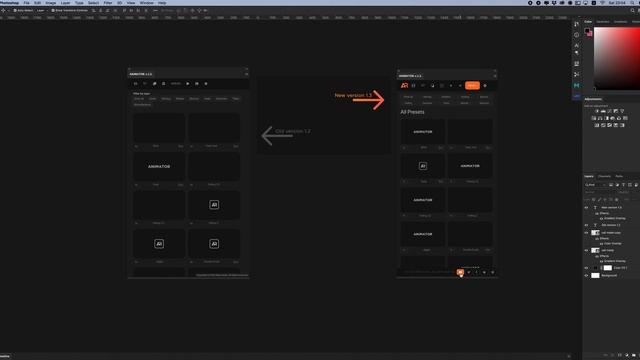Image resolution: width=640 pixels, height=360 pixels.
Task: Add a Brightness/Contrast adjustment
Action: [597, 111]
